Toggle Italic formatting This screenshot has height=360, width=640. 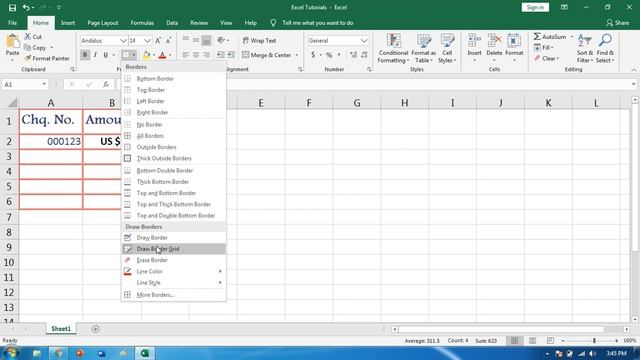(x=95, y=55)
